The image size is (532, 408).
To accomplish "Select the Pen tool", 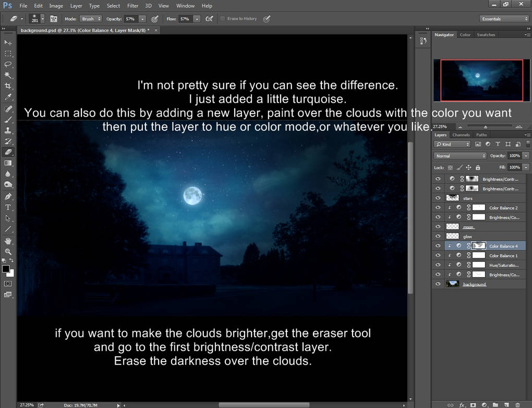I will click(x=8, y=196).
